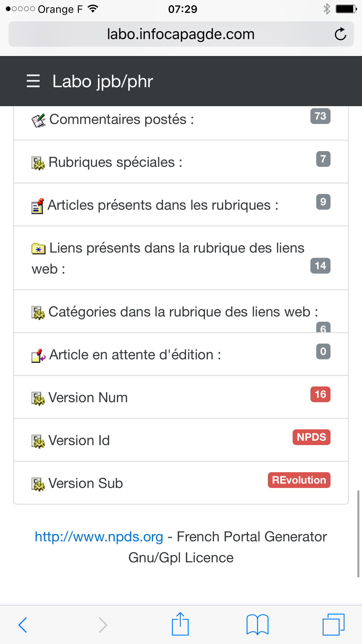Open the bookmarks book icon
This screenshot has height=644, width=362.
tap(257, 624)
